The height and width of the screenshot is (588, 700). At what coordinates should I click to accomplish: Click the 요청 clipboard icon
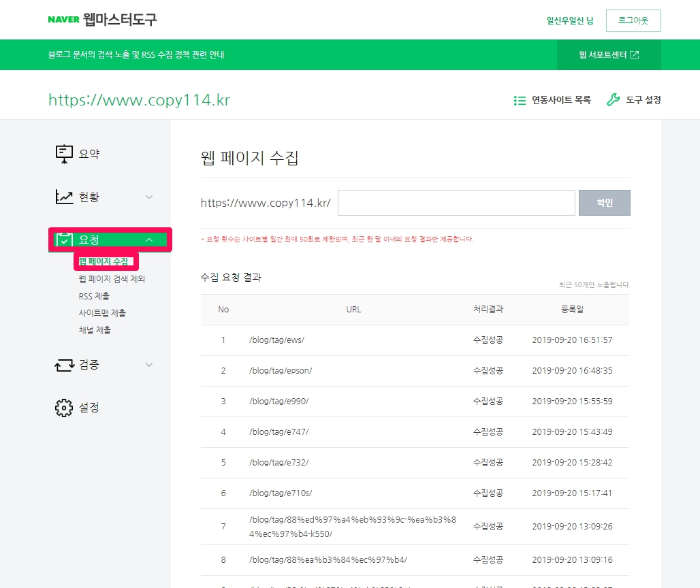point(64,240)
